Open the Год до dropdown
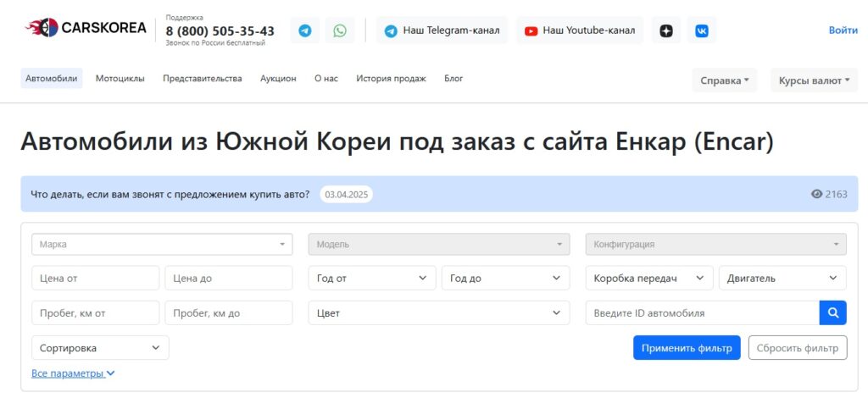Image resolution: width=868 pixels, height=409 pixels. [505, 278]
